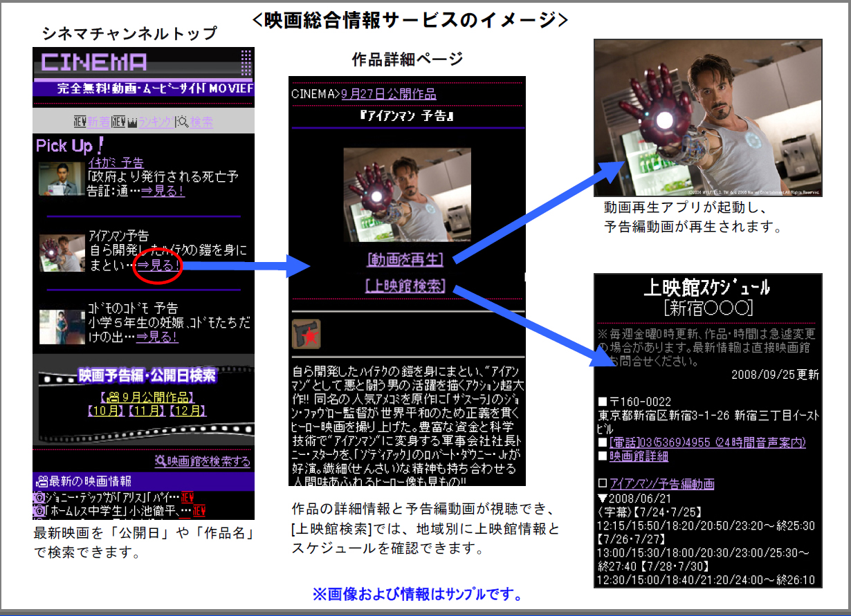The width and height of the screenshot is (851, 616).
Task: Open the 新着 link
Action: pos(98,122)
